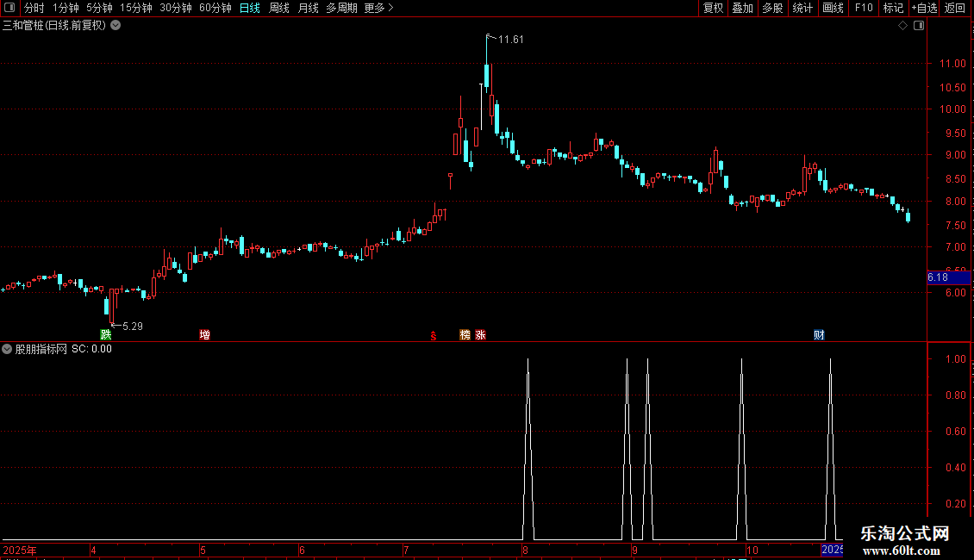Click the SC: 0.00 indicator value
This screenshot has height=560, width=974.
pos(92,349)
